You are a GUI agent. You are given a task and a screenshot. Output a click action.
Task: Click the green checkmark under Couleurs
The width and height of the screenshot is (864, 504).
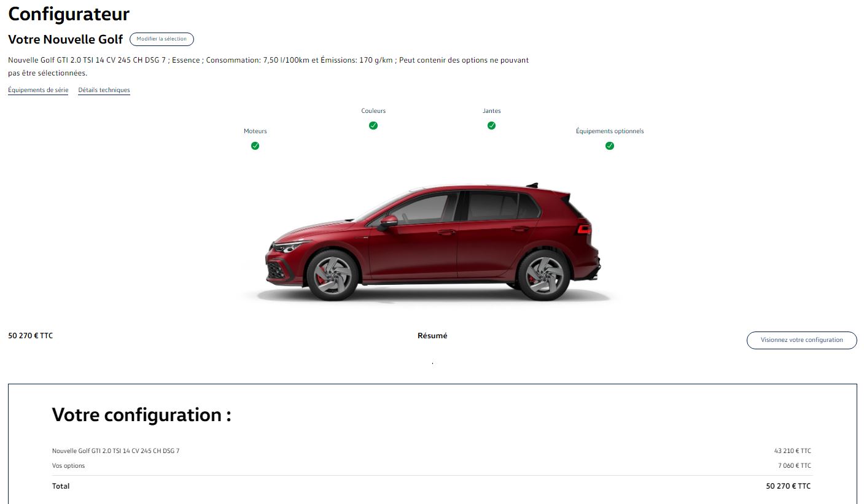pos(373,126)
